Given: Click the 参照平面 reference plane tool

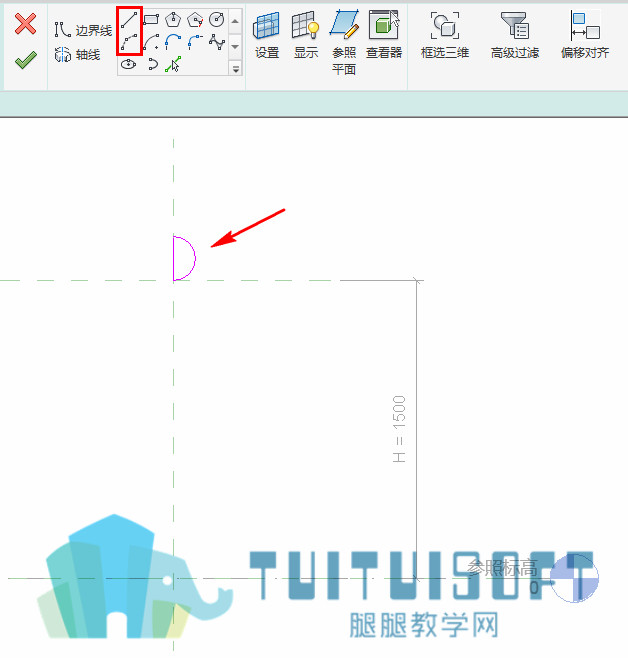Looking at the screenshot, I should [344, 42].
